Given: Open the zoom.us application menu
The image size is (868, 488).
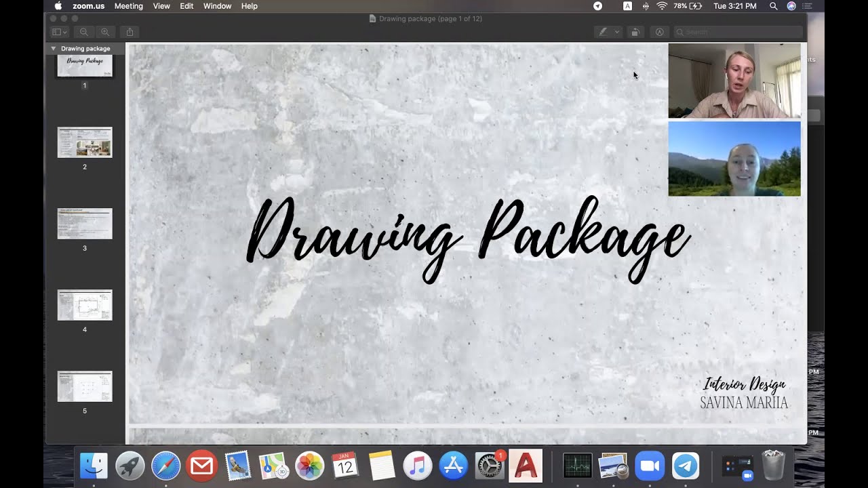Looking at the screenshot, I should [88, 6].
